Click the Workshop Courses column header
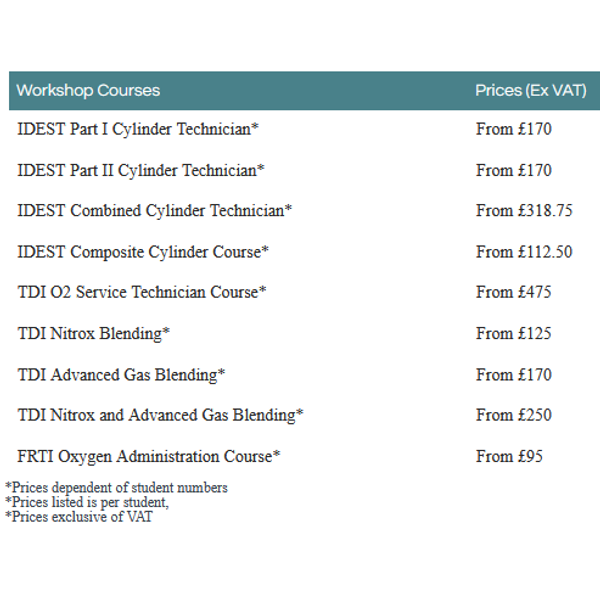 [88, 91]
